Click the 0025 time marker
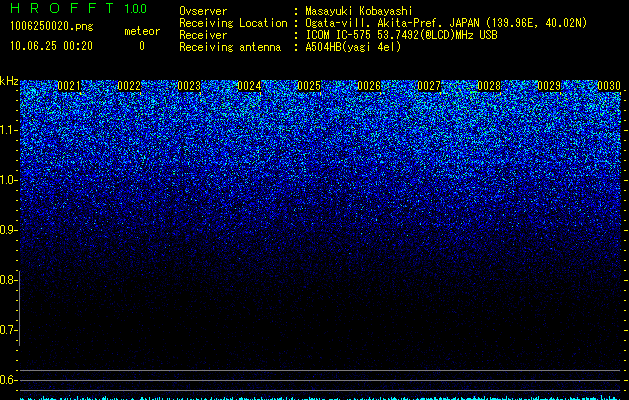629x400 pixels. pyautogui.click(x=309, y=86)
